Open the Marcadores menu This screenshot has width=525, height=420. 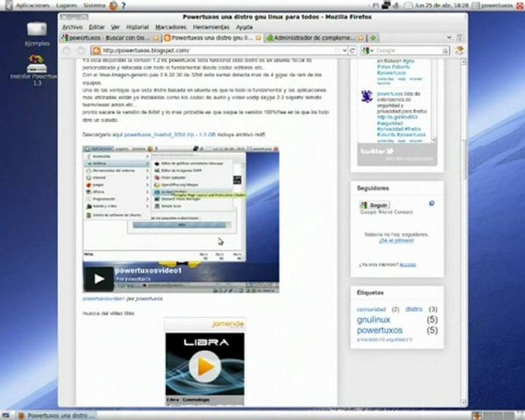tap(171, 27)
